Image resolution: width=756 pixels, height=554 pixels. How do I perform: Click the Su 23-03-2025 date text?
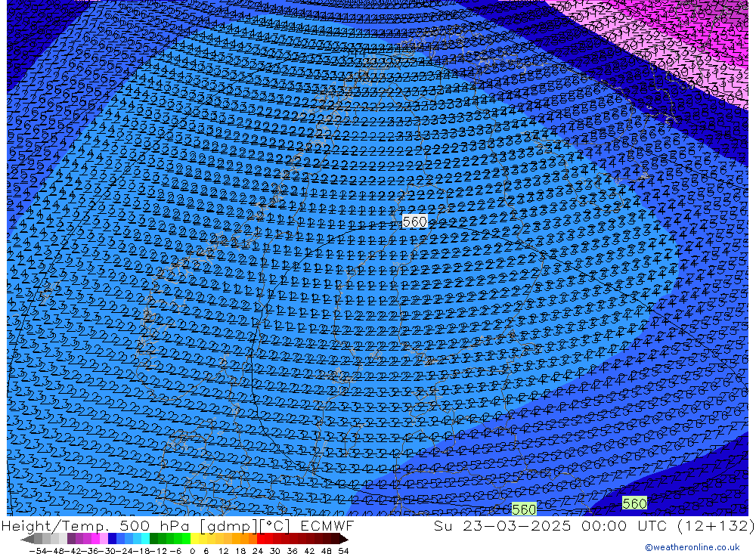click(516, 526)
